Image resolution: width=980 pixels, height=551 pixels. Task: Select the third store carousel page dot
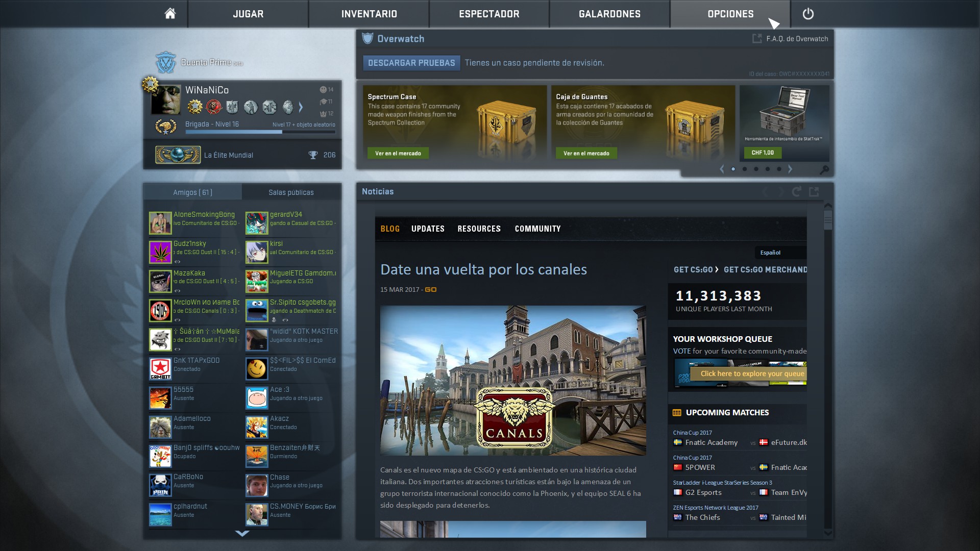[x=756, y=169]
